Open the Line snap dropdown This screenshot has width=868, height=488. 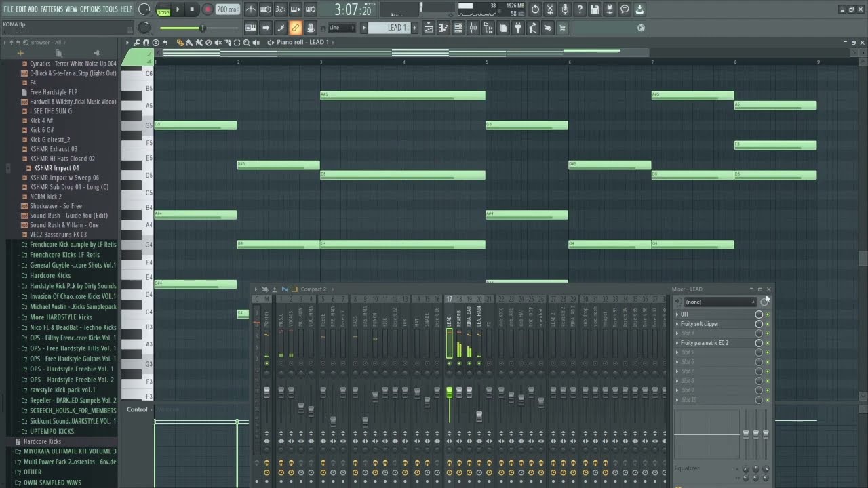click(341, 28)
